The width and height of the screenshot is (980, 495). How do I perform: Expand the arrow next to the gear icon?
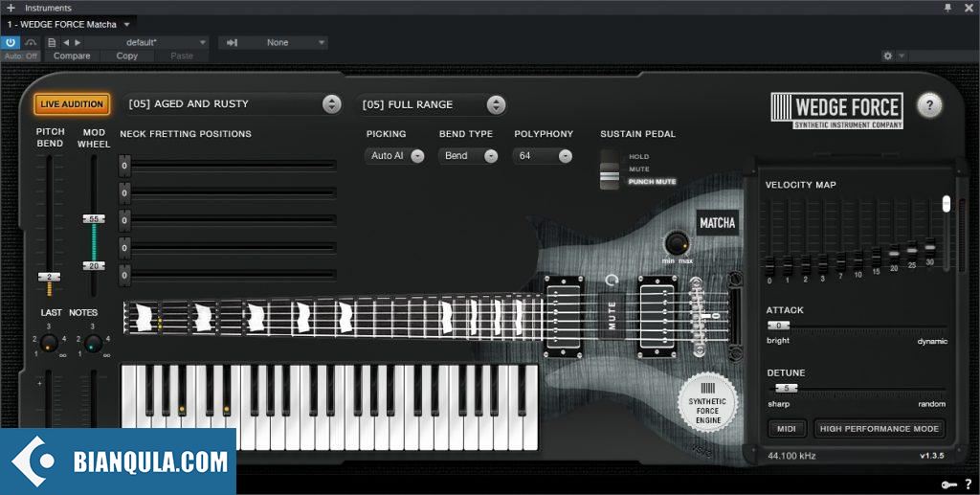point(902,56)
